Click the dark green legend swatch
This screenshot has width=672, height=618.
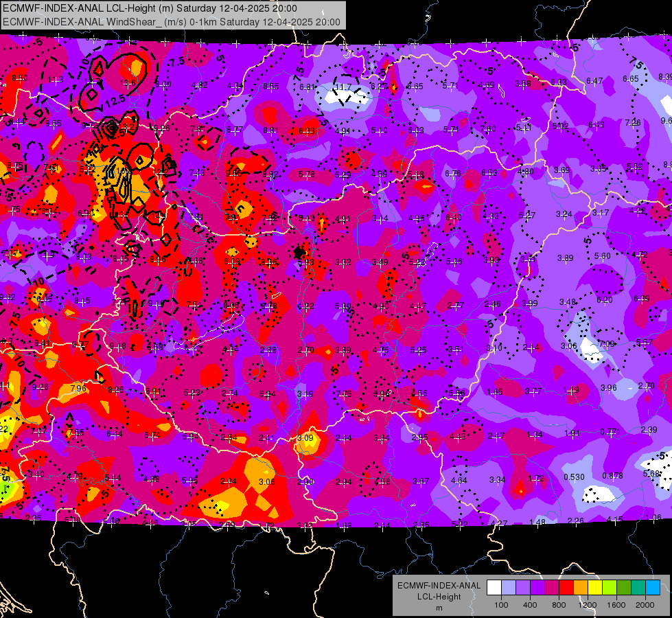tap(624, 587)
